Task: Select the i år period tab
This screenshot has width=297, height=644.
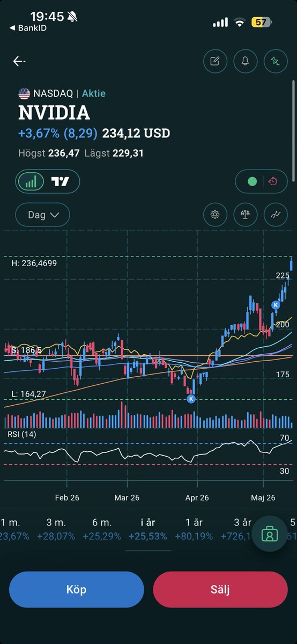Action: [x=148, y=529]
